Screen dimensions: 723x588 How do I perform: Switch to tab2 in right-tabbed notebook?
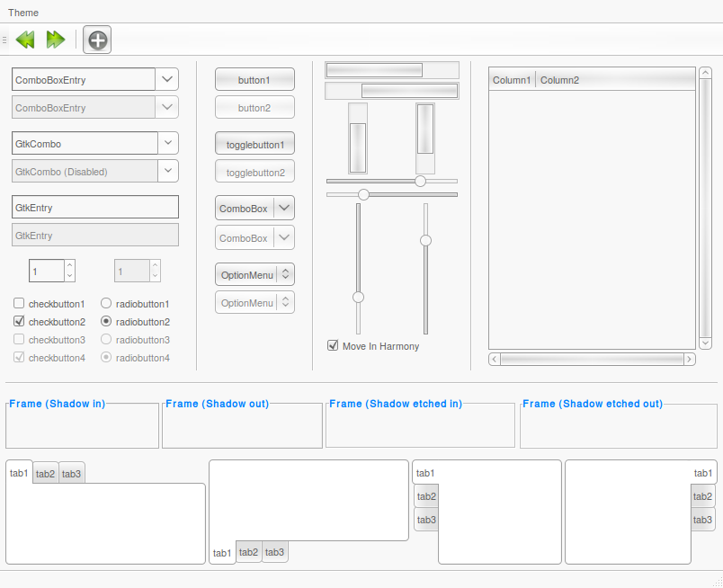point(702,496)
